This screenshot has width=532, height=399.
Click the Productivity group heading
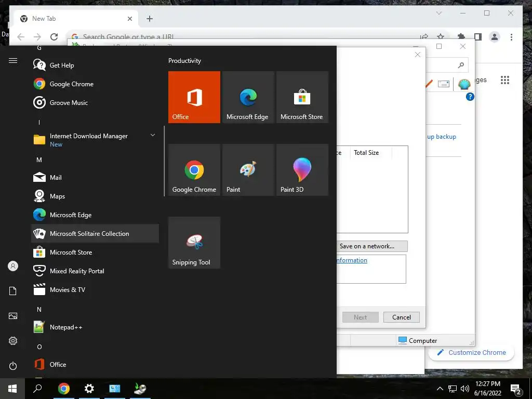184,61
